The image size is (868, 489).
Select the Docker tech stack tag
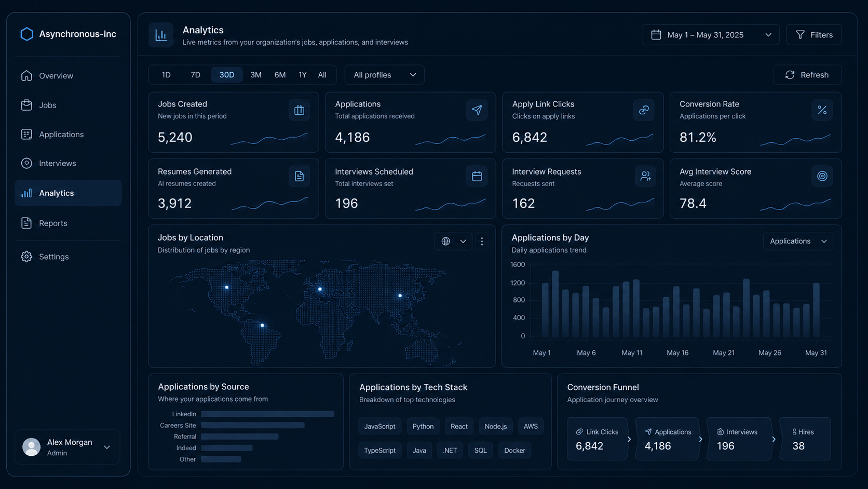click(x=514, y=450)
